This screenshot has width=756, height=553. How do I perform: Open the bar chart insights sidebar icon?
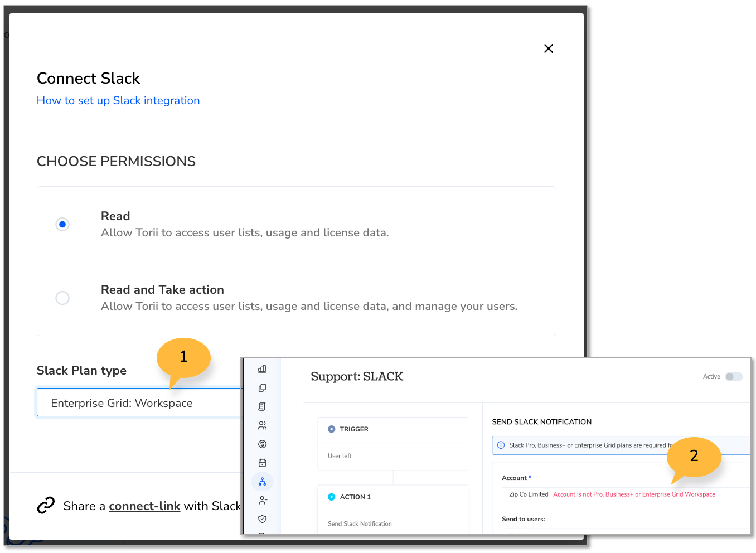(x=262, y=369)
